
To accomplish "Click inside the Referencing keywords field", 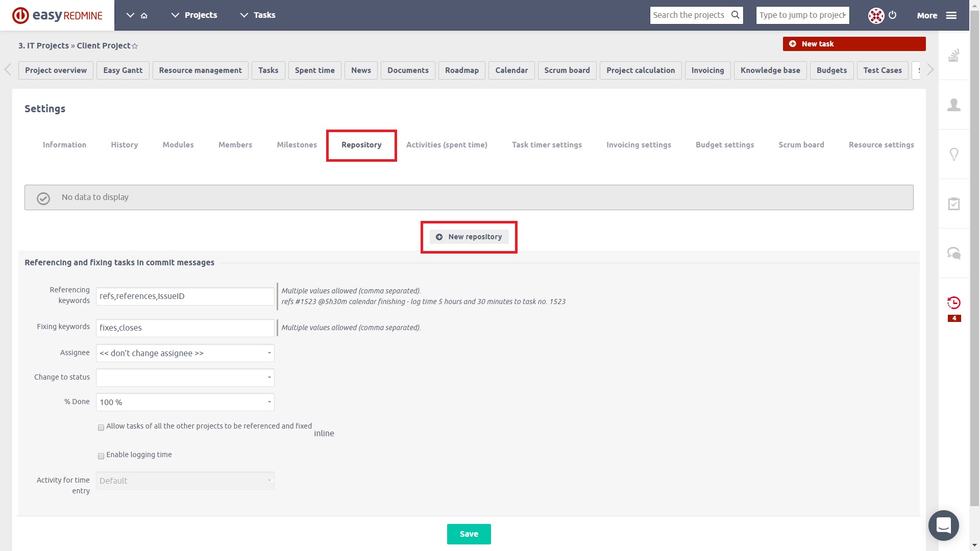I will click(185, 296).
